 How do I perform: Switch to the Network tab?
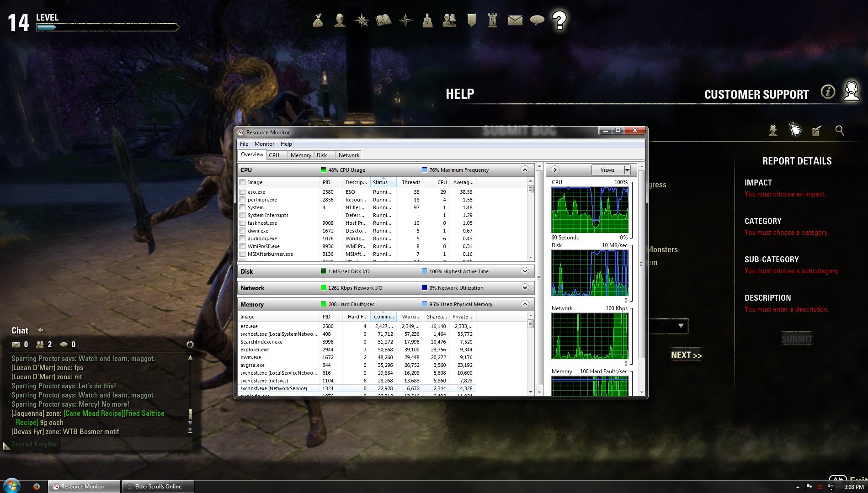pos(349,155)
